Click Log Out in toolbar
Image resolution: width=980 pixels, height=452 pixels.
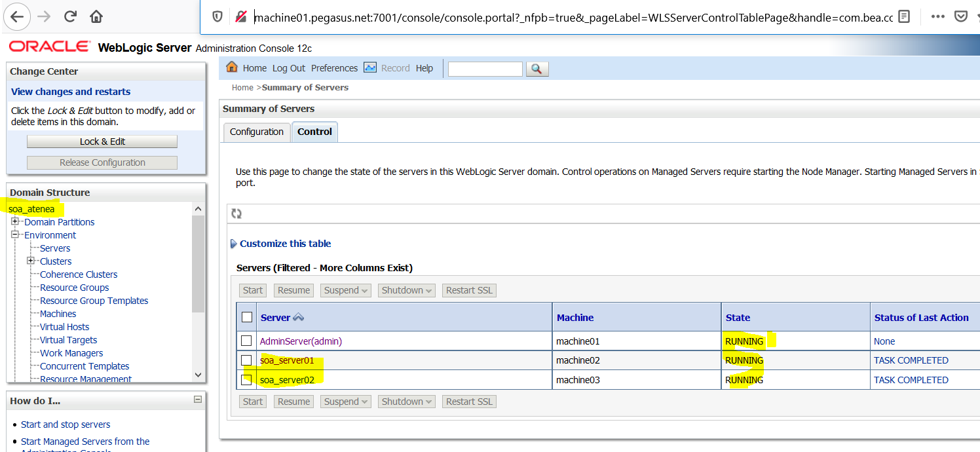289,68
